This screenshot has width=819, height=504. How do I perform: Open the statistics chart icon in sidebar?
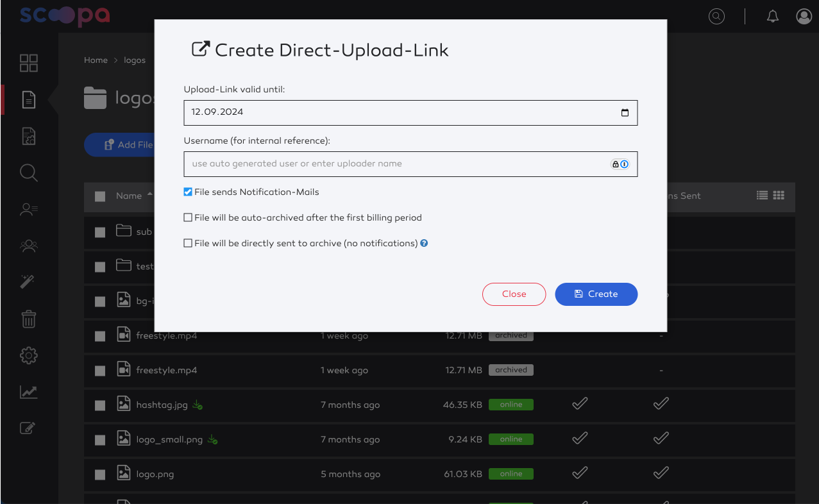[29, 392]
